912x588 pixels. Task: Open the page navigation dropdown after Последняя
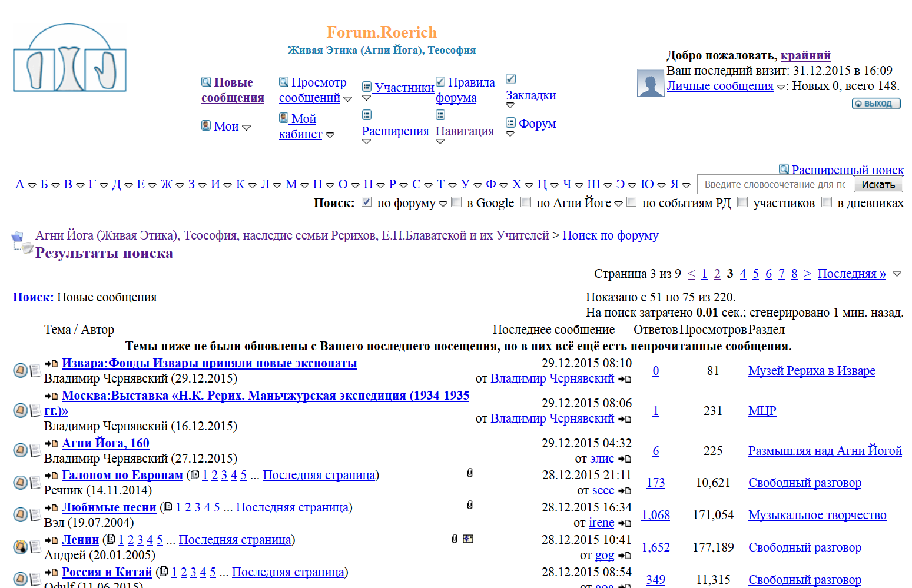[x=897, y=274]
